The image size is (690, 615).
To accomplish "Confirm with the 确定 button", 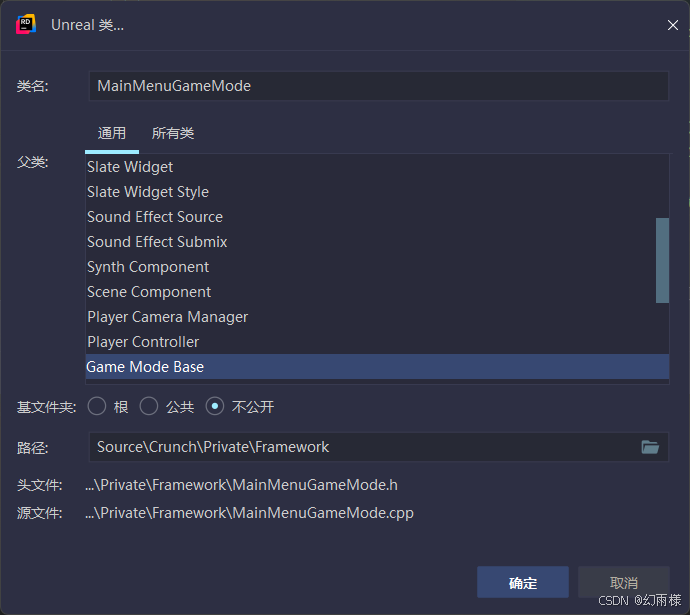I will 523,582.
